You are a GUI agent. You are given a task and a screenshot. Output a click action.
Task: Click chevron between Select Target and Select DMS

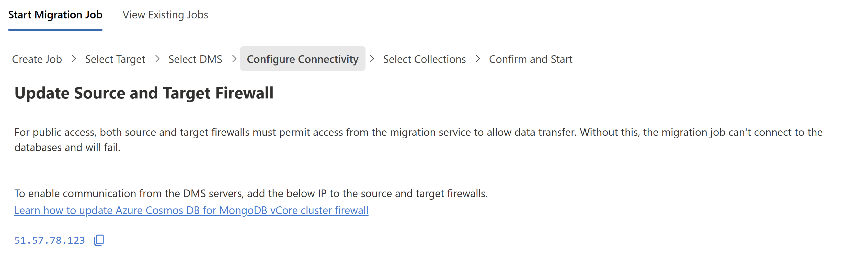pos(157,59)
